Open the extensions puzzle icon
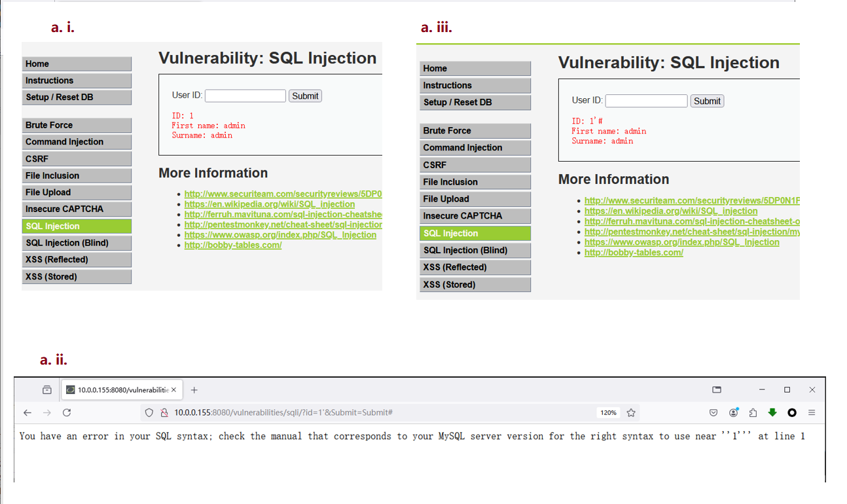The height and width of the screenshot is (504, 847). coord(753,412)
